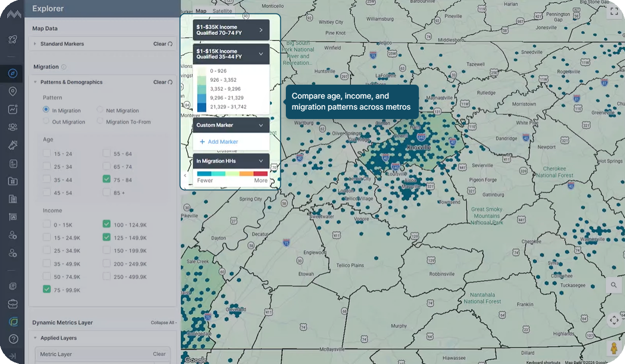Click the map search magnifier icon
Image resolution: width=625 pixels, height=364 pixels.
[614, 285]
